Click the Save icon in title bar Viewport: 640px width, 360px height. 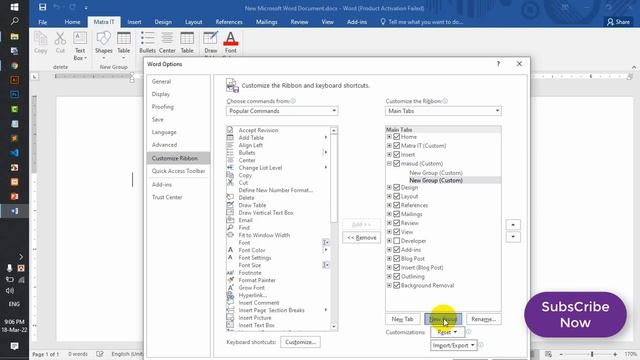(x=42, y=7)
